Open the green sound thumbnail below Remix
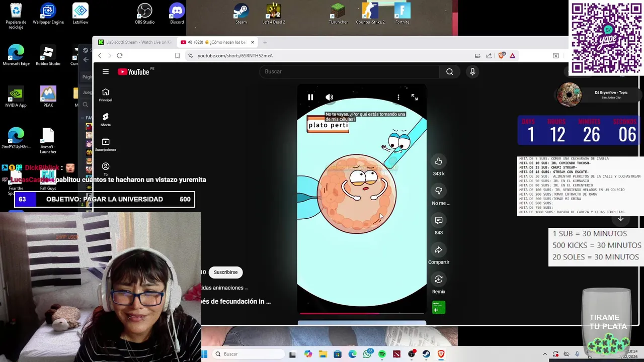Image resolution: width=644 pixels, height=362 pixels. pyautogui.click(x=439, y=307)
